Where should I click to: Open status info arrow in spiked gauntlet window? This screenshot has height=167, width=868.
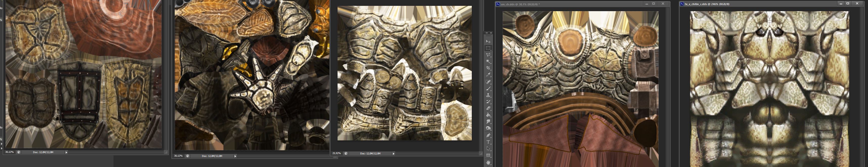[x=235, y=156]
